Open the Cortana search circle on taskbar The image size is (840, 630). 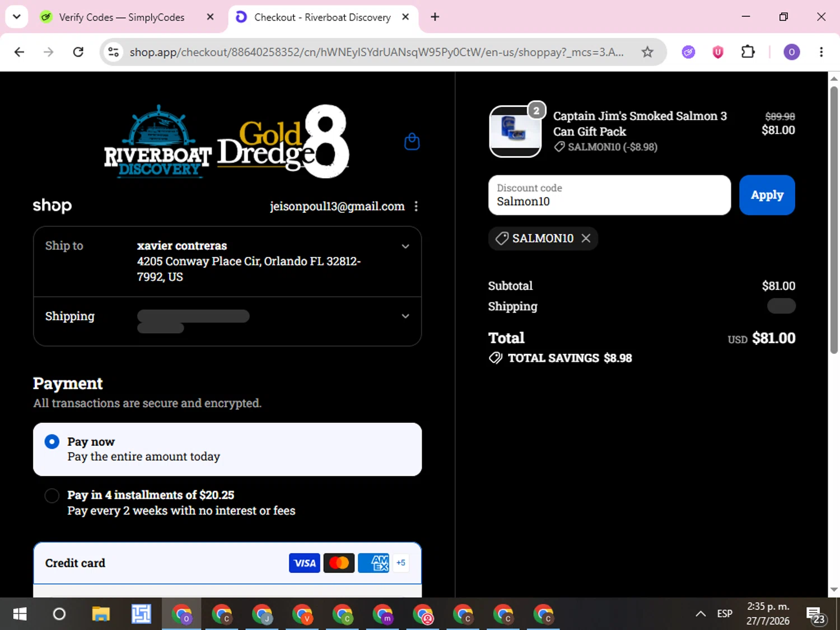point(59,614)
